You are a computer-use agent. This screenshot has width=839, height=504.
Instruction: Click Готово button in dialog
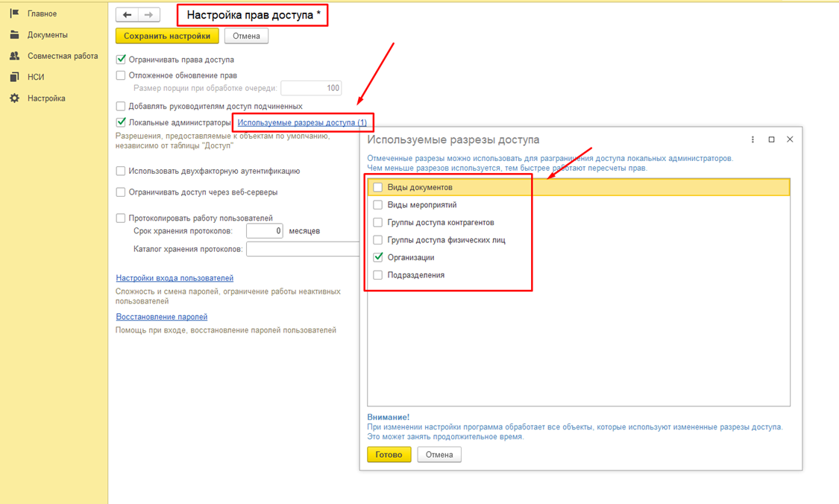point(389,455)
